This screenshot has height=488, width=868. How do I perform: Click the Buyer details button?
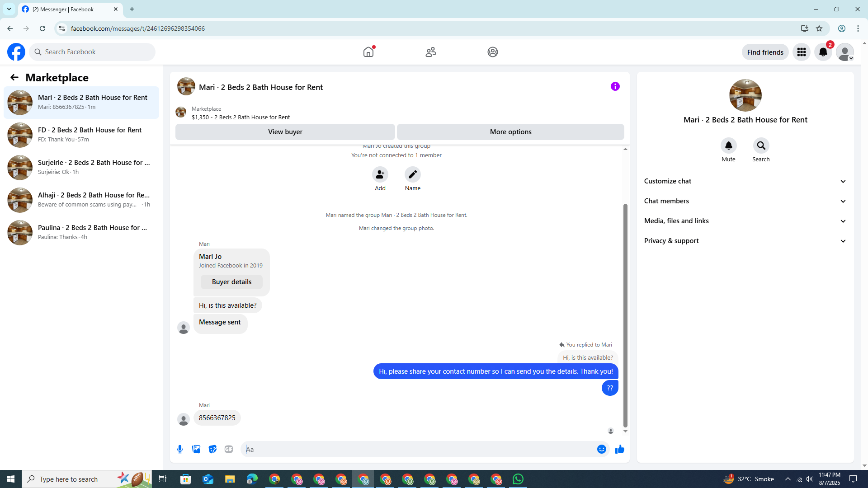coord(231,282)
